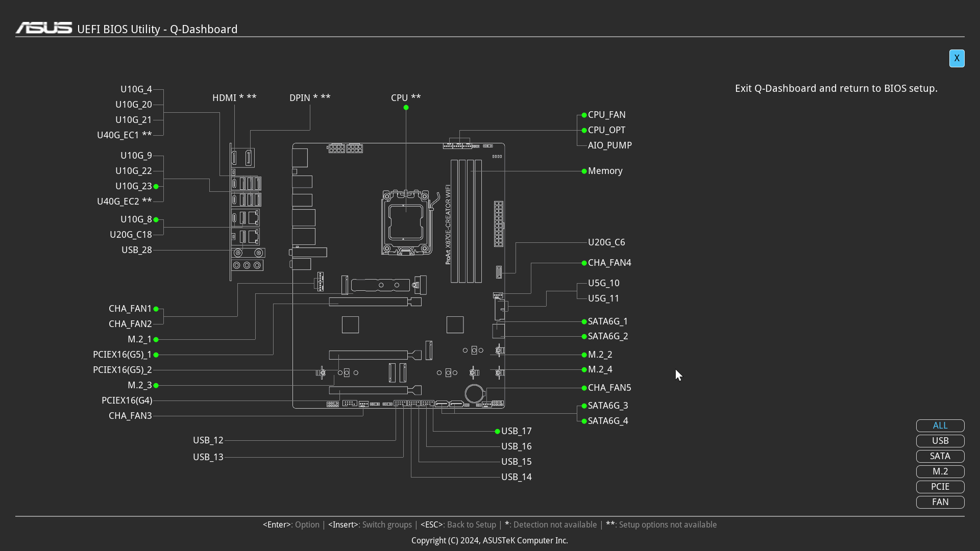Select the SATA6G_4 port label
This screenshot has width=980, height=551.
pyautogui.click(x=607, y=421)
